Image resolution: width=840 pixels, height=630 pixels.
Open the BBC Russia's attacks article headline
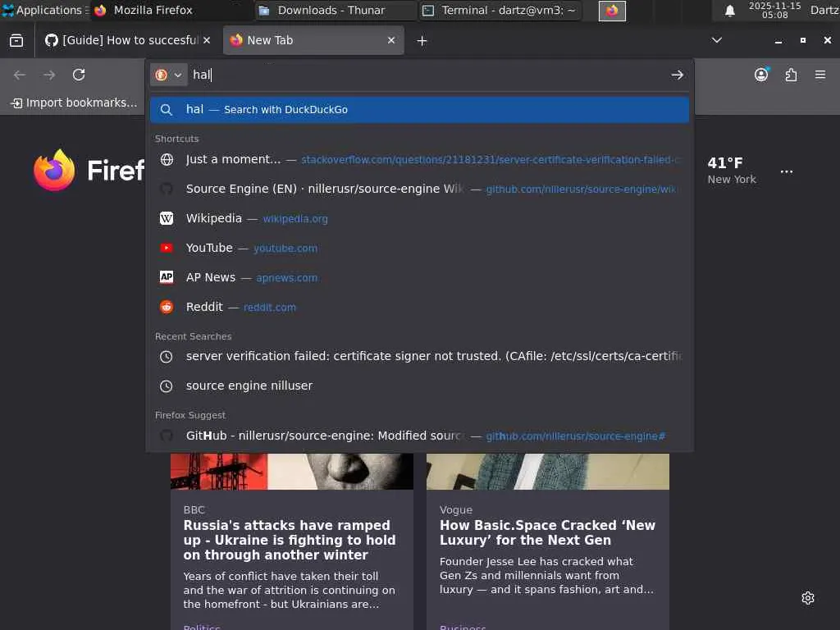[x=290, y=540]
